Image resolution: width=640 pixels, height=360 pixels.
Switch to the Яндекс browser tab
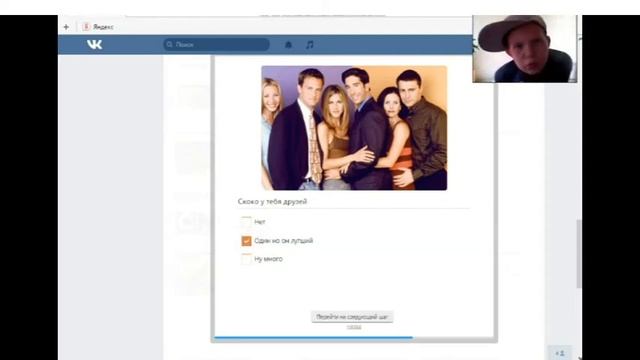coord(98,27)
